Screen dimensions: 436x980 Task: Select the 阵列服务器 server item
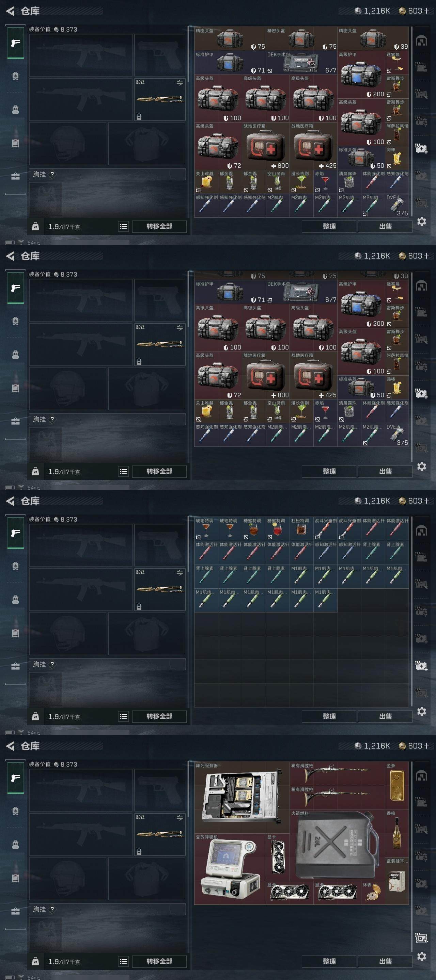coord(242,797)
